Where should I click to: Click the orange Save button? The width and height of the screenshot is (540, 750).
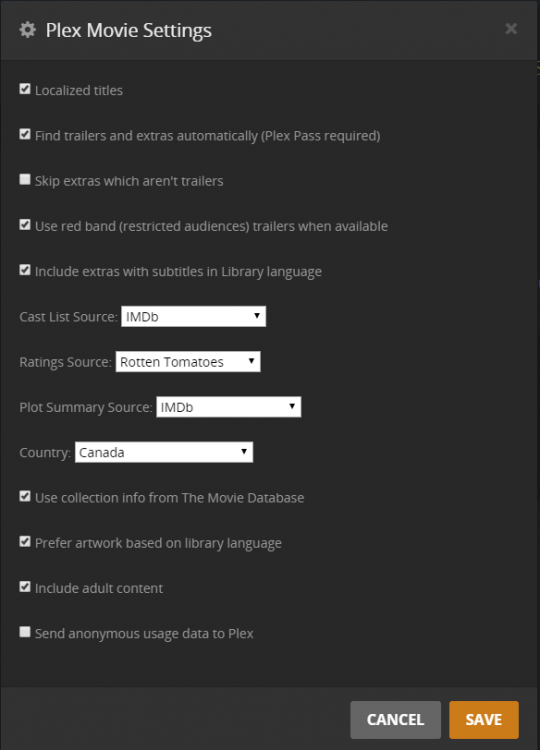484,720
